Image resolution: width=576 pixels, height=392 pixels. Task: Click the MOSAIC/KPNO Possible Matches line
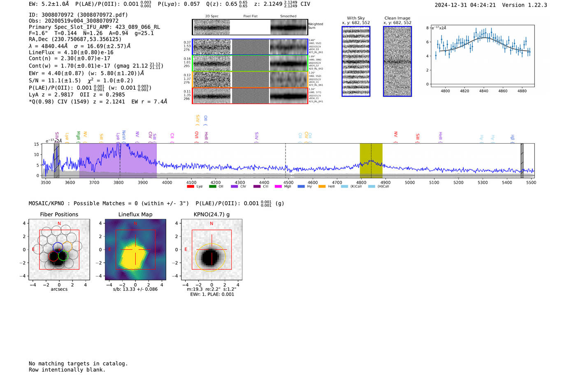click(156, 203)
